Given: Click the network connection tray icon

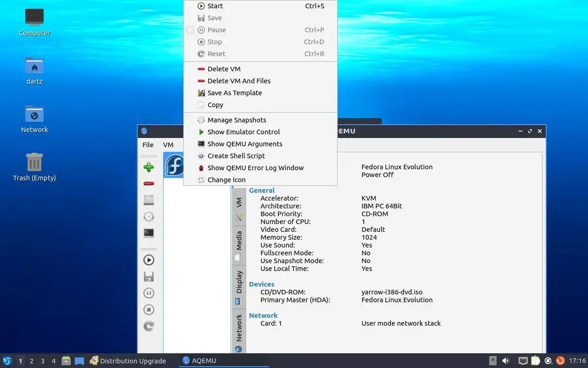Looking at the screenshot, I should [523, 361].
